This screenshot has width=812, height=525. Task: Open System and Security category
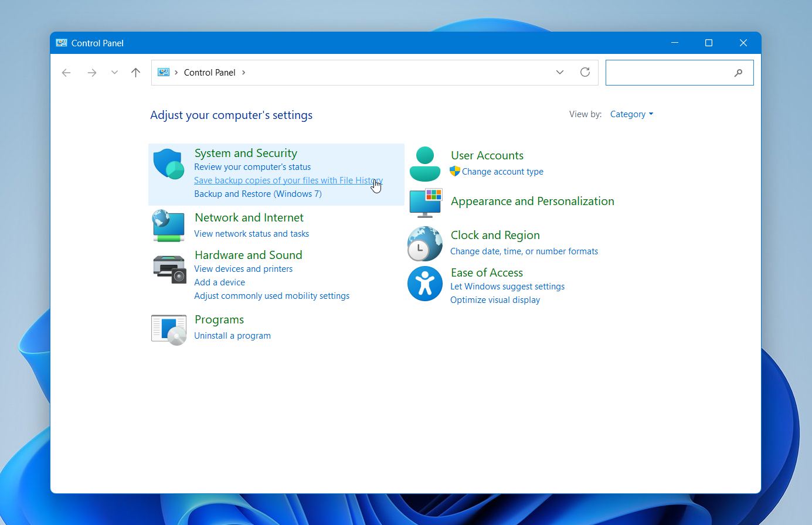[x=246, y=153]
